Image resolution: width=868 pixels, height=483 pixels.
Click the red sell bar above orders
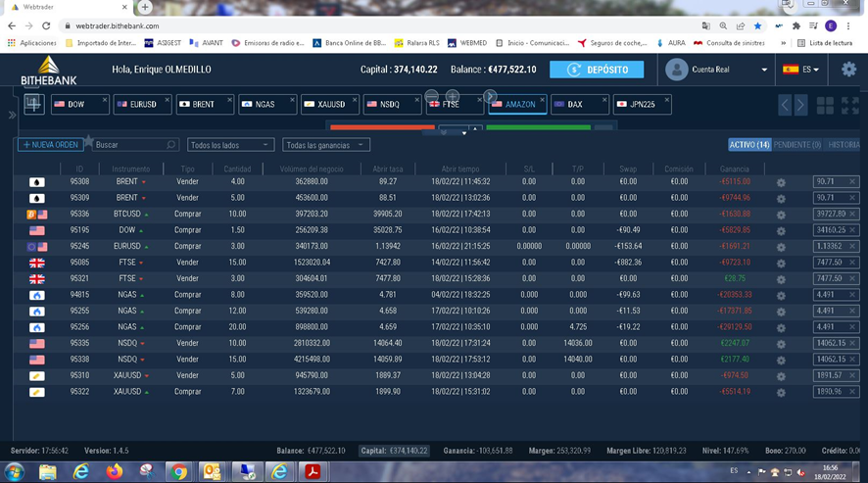382,127
